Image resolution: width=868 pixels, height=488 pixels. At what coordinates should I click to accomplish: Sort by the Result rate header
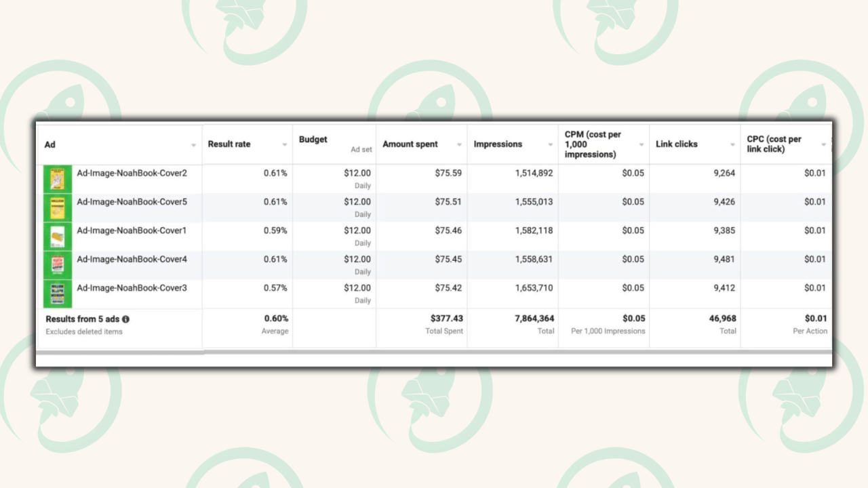(229, 144)
